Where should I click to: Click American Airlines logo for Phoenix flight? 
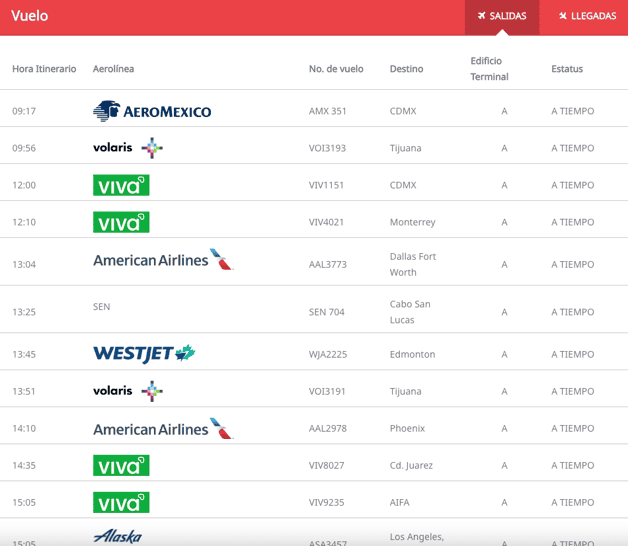162,429
